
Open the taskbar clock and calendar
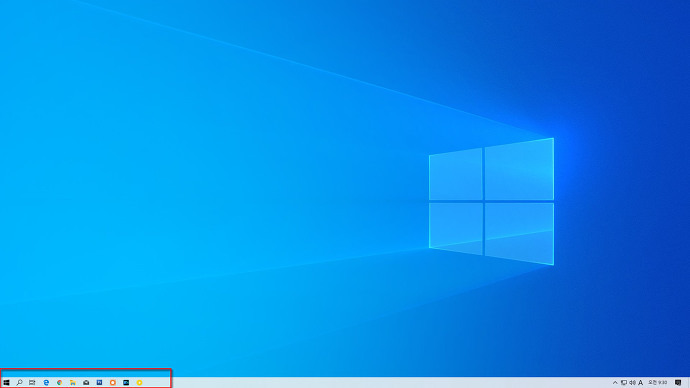[657, 383]
